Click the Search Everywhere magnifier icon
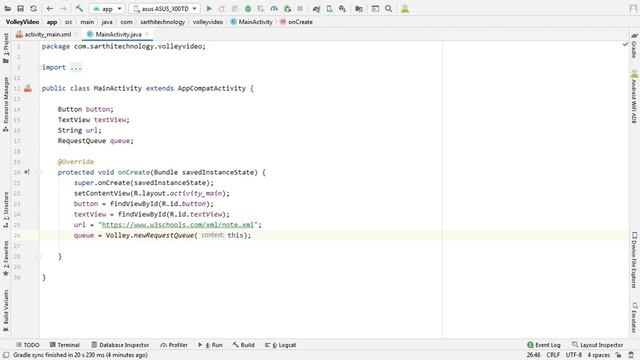The image size is (640, 360). pos(389,9)
